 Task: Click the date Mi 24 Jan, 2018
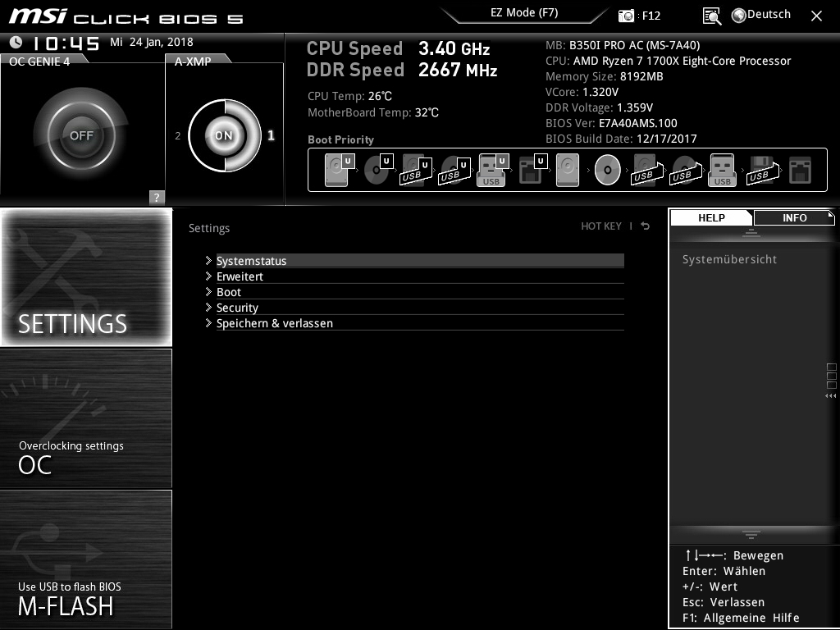coord(152,42)
